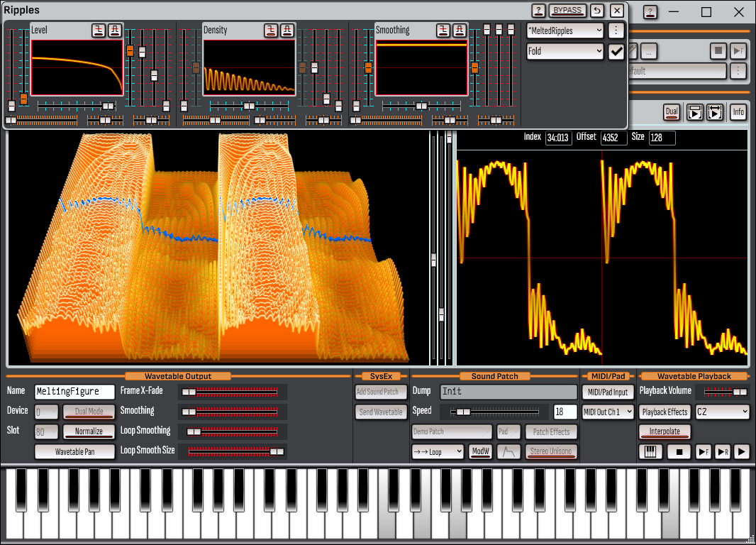Toggle the checkmark box beside Fold

point(616,51)
